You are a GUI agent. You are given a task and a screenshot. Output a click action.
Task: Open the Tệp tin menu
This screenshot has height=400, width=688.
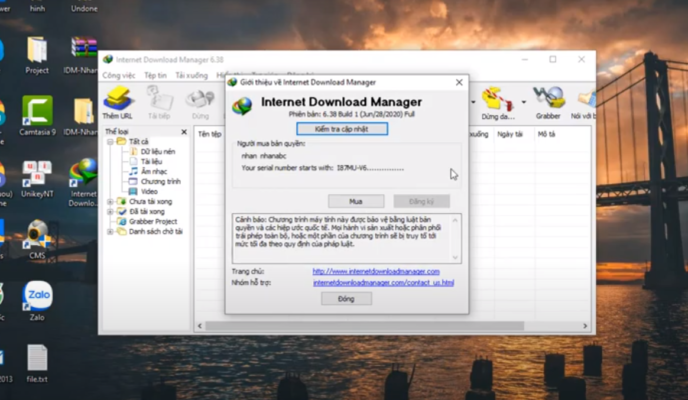tap(155, 75)
